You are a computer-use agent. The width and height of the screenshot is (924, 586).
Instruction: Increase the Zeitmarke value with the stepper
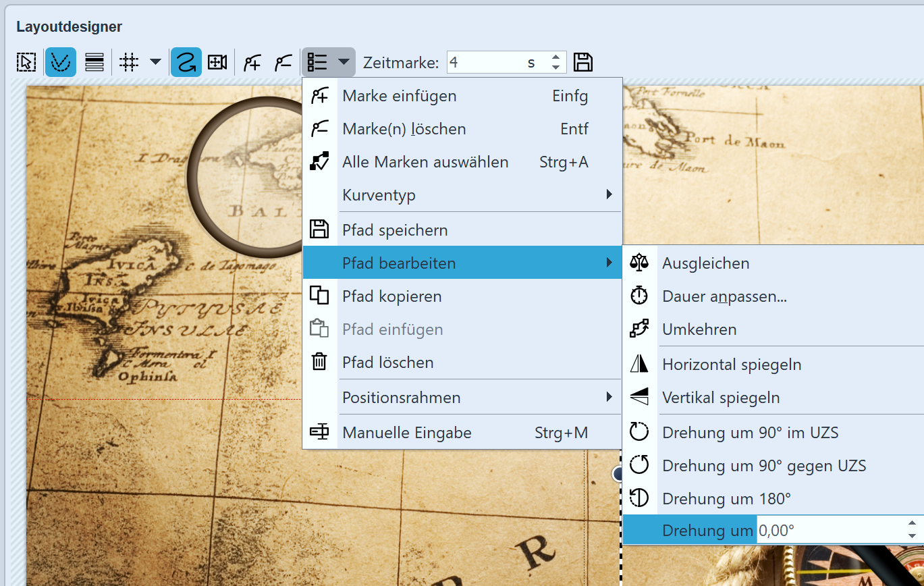(555, 57)
